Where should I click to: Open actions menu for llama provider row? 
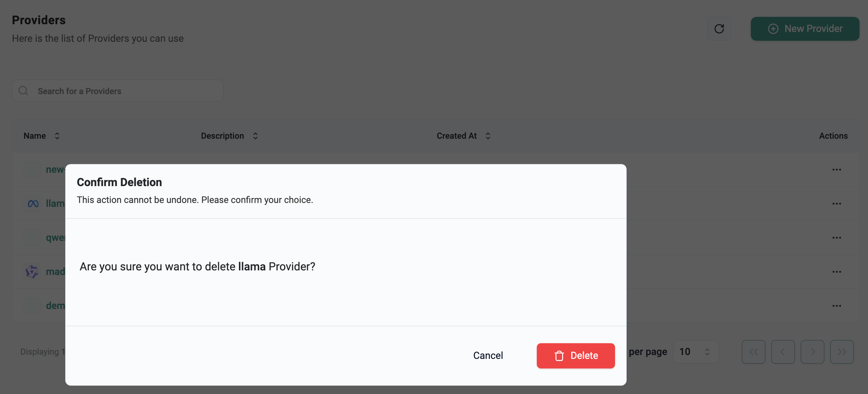(x=836, y=204)
